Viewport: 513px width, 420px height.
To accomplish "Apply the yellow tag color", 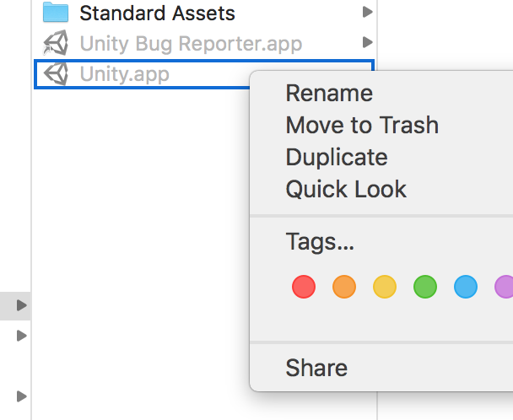I will point(385,287).
